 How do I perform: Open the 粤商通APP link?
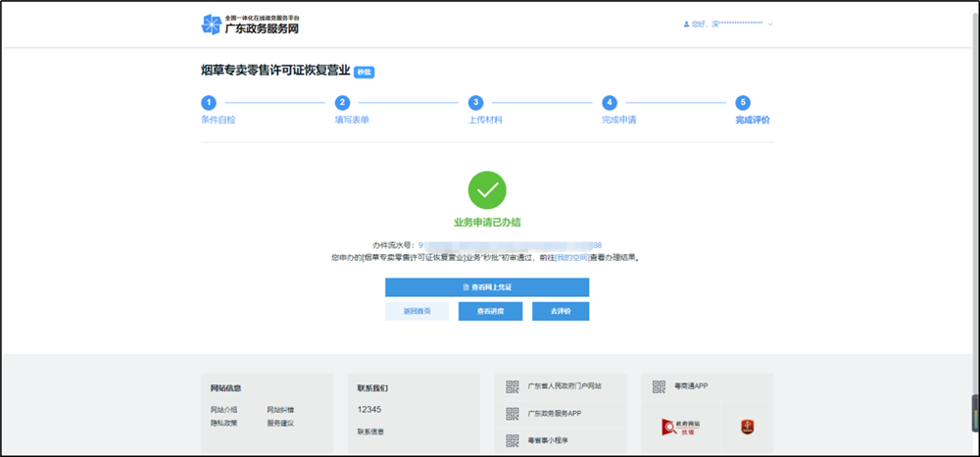click(x=691, y=386)
